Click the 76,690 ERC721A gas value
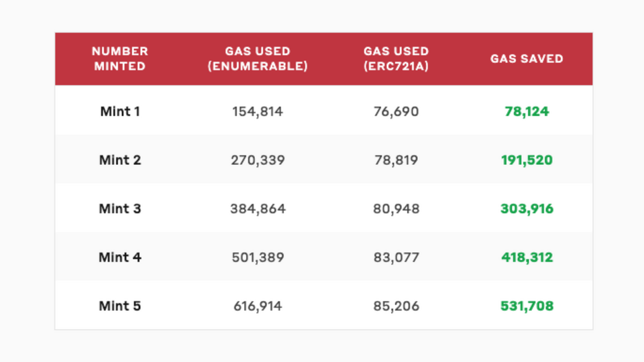The image size is (644, 362). click(x=396, y=111)
